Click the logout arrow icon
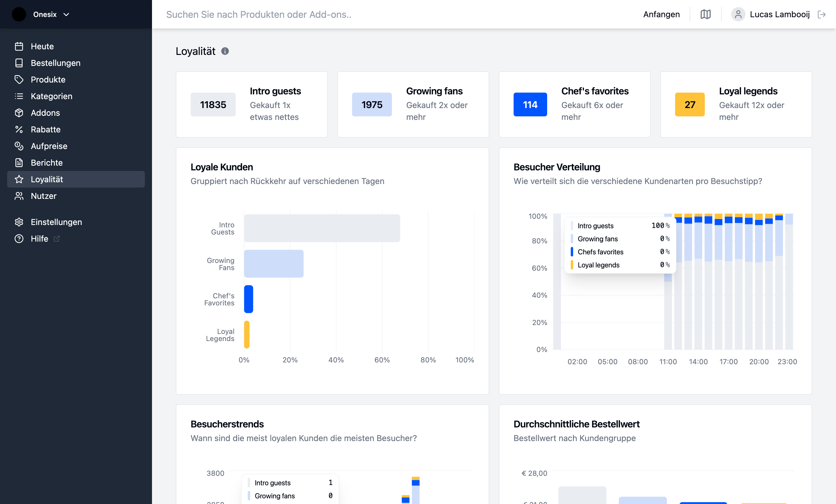The height and width of the screenshot is (504, 836). tap(821, 14)
